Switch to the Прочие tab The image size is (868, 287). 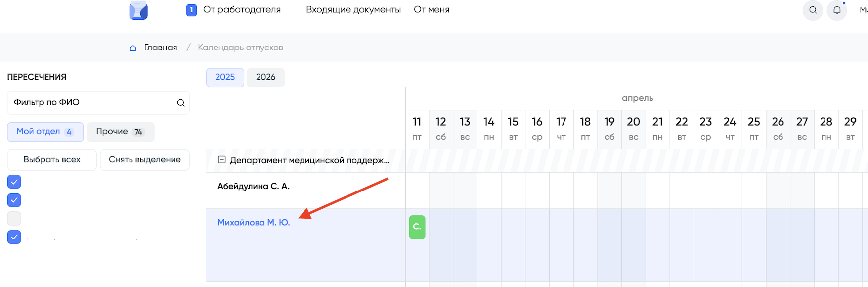coord(120,132)
